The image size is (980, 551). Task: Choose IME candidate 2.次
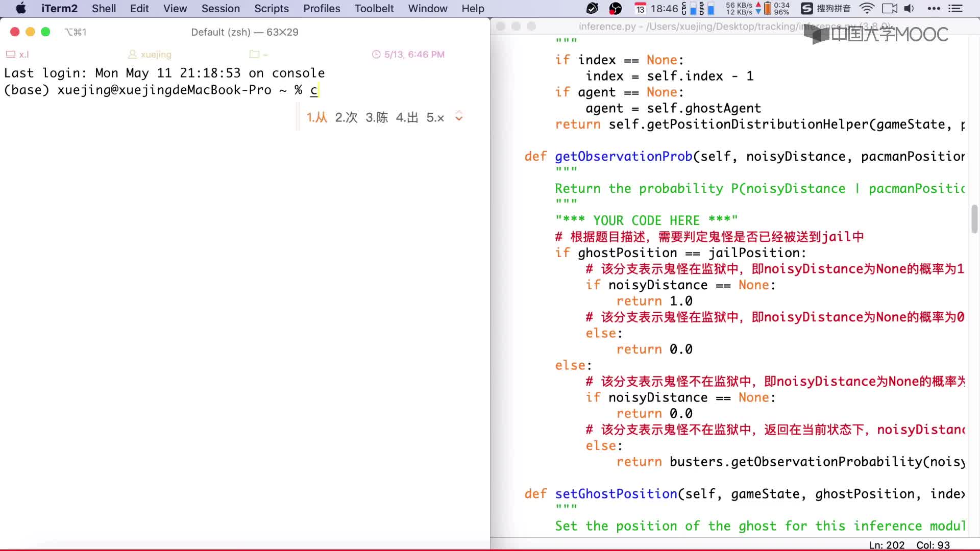pyautogui.click(x=346, y=117)
